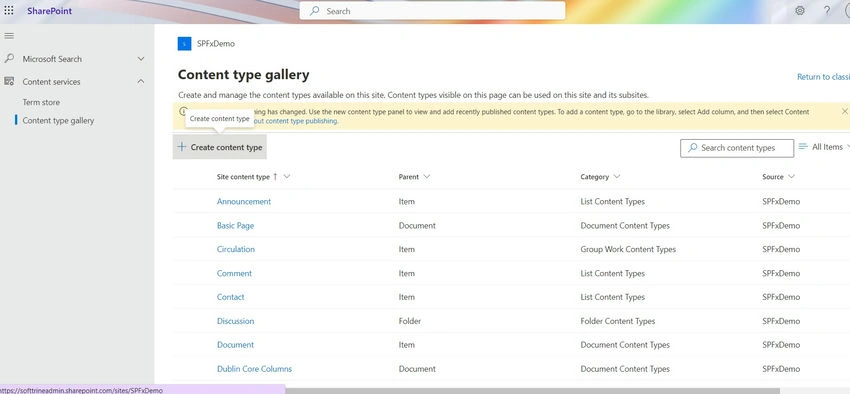Image resolution: width=850 pixels, height=394 pixels.
Task: Click Document parent cell in Basic Page row
Action: pyautogui.click(x=417, y=225)
